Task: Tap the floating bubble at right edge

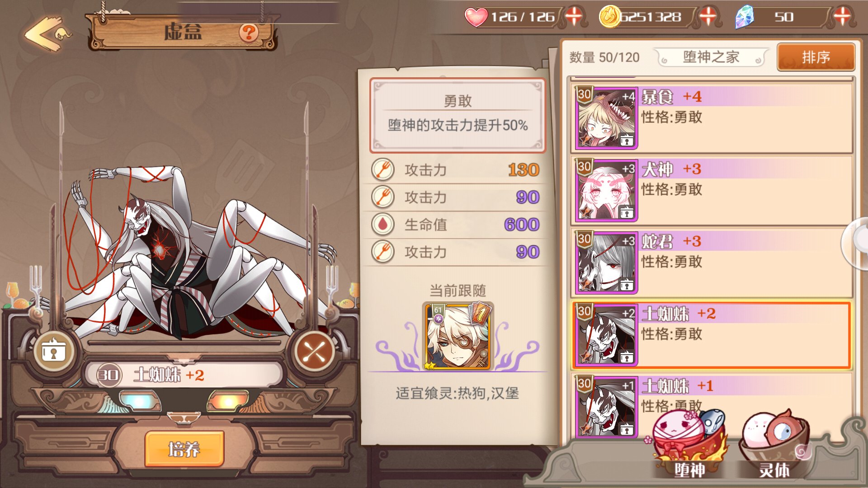Action: pyautogui.click(x=855, y=243)
